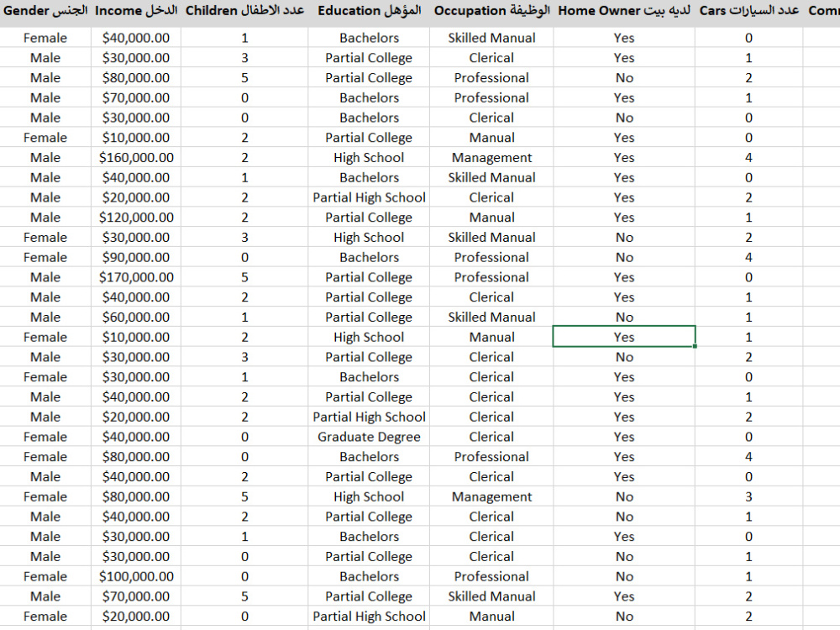Click children value 0 in $90,000.00 row
The width and height of the screenshot is (840, 630).
point(244,257)
